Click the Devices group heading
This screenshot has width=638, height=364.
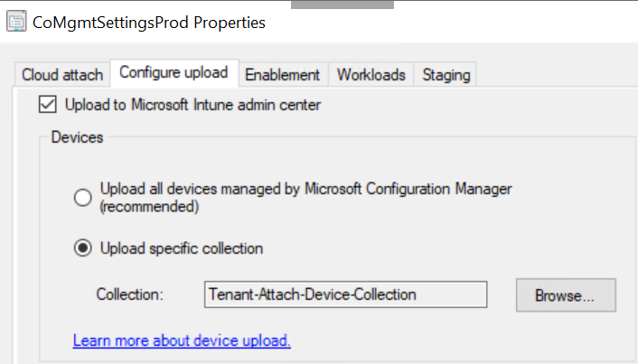(x=77, y=137)
